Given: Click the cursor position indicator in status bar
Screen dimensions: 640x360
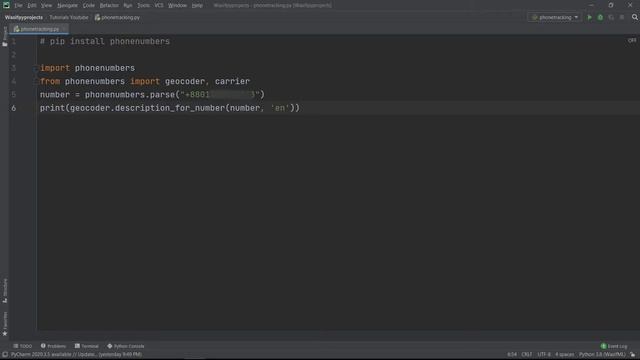Looking at the screenshot, I should (512, 354).
